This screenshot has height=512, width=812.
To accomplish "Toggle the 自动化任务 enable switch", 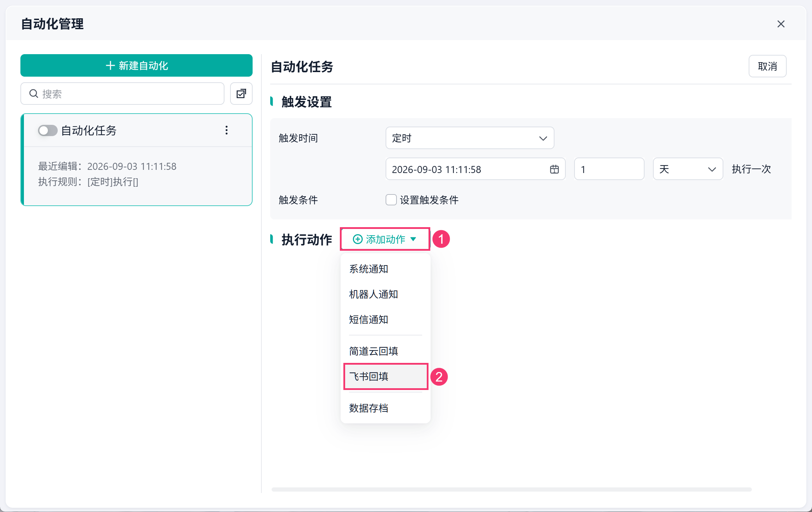I will click(47, 130).
